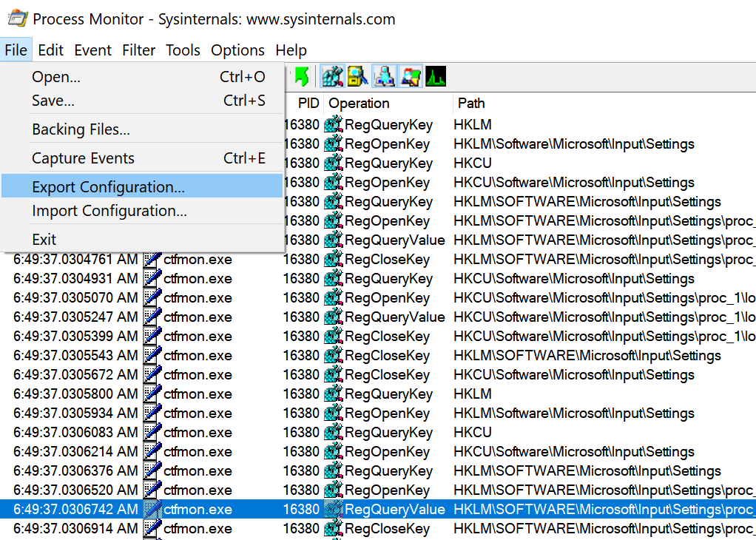Image resolution: width=756 pixels, height=540 pixels.
Task: Toggle Show Process and Thread Activity icon
Action: [x=411, y=76]
